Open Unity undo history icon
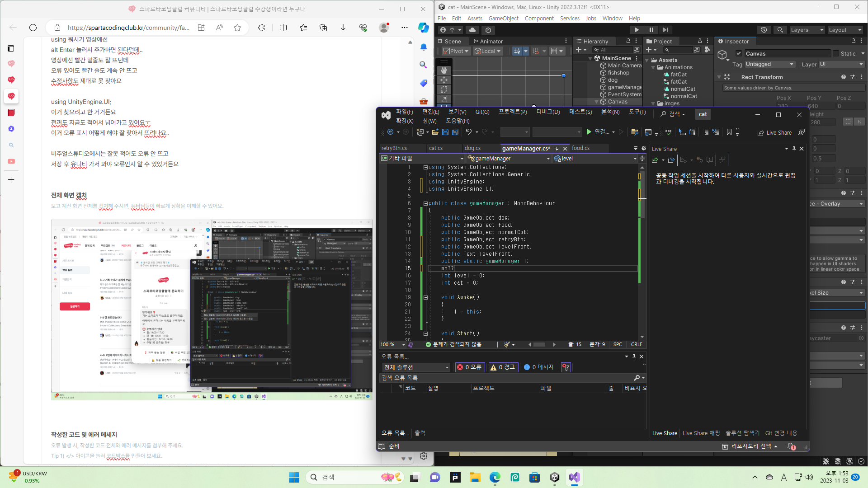 tap(764, 30)
